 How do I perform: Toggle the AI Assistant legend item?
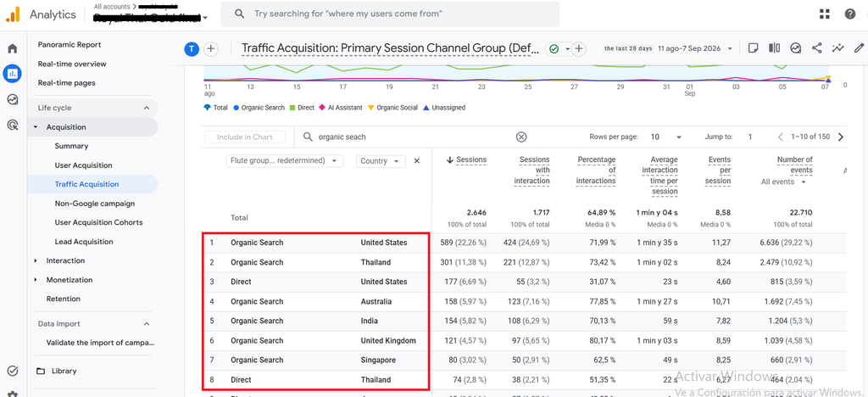341,108
